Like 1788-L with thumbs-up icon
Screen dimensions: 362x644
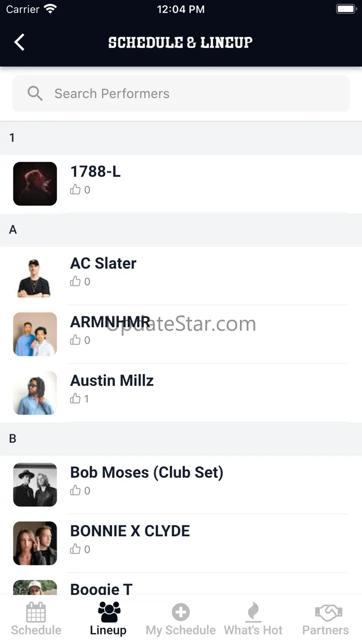click(x=75, y=189)
